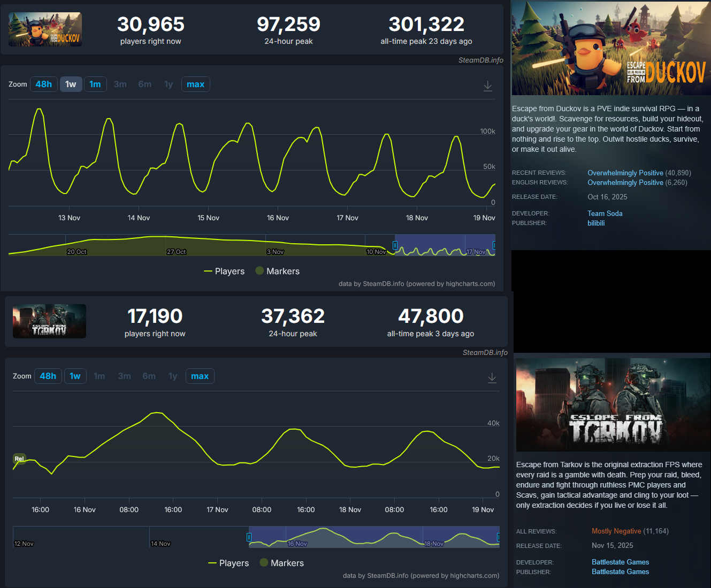This screenshot has width=711, height=588.
Task: Click the Duckov navigator right range handle
Action: coord(494,245)
